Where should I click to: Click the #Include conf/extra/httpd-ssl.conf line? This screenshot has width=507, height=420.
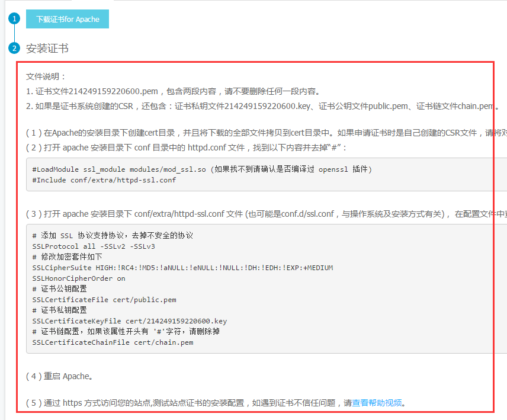(x=86, y=180)
